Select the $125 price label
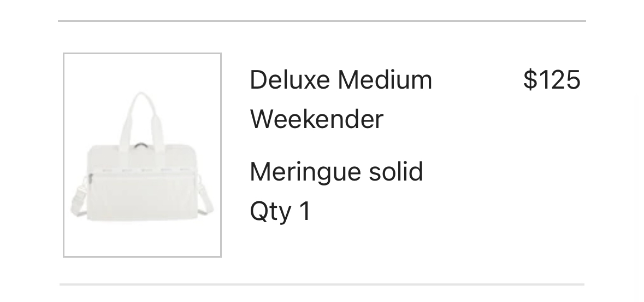644x302 pixels. 552,79
